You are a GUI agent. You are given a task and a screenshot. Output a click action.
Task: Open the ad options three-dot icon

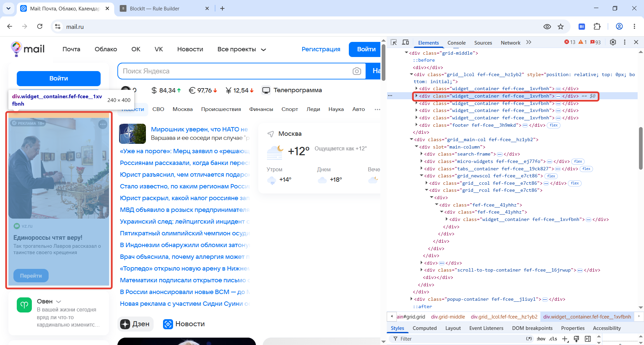(x=103, y=125)
